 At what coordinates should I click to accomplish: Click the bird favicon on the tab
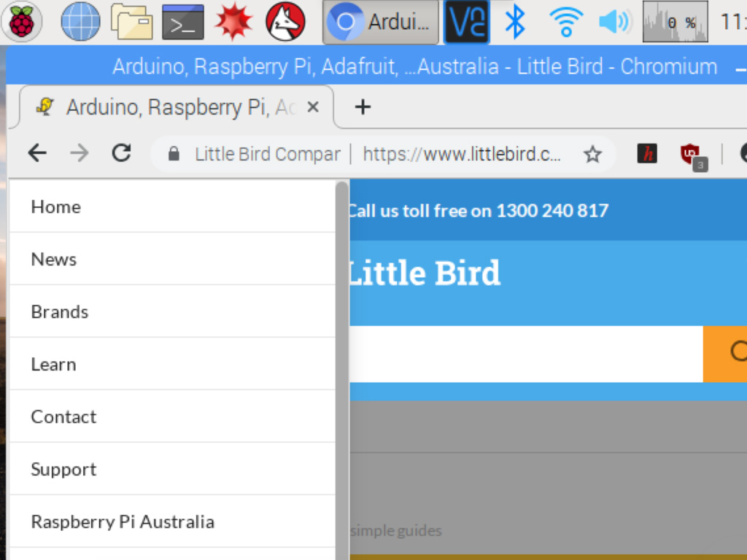click(x=44, y=106)
